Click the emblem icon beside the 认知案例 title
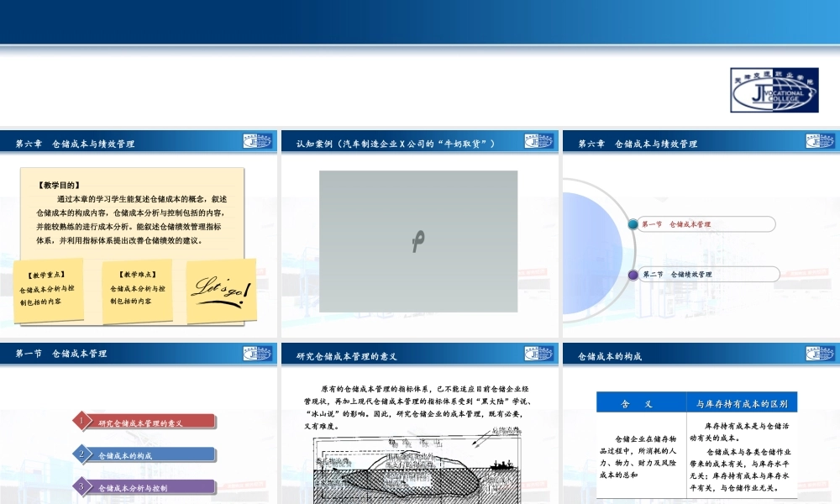 pos(538,141)
